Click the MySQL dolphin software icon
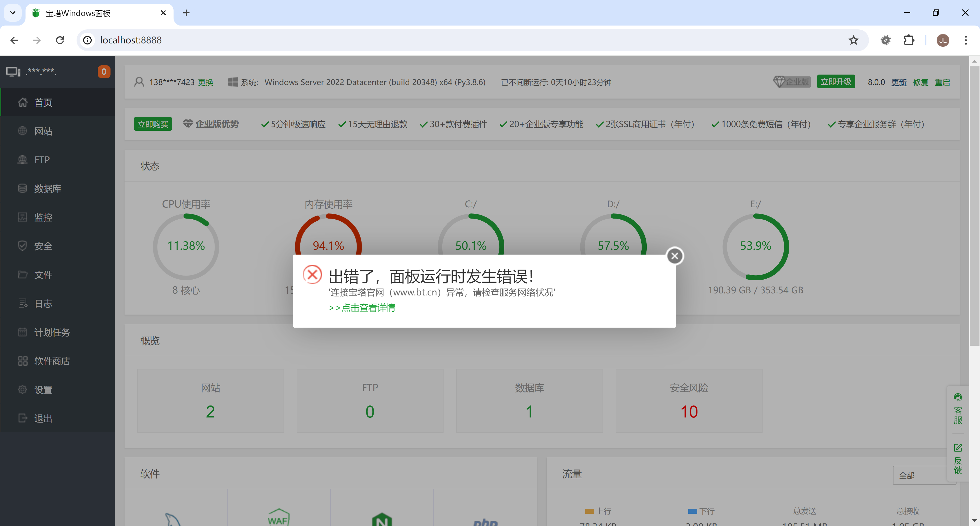The image size is (980, 526). click(173, 519)
